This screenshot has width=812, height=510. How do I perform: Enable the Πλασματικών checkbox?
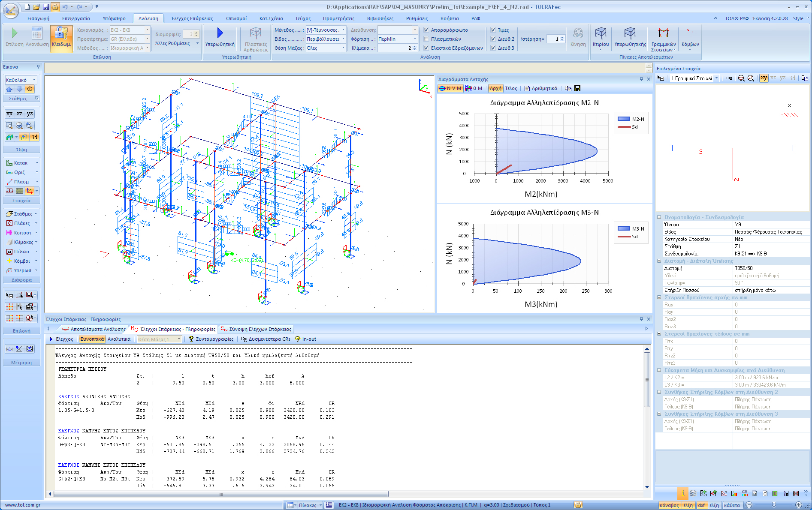point(426,39)
